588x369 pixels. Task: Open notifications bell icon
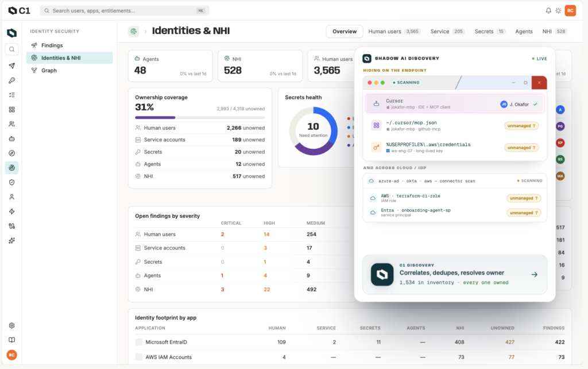pyautogui.click(x=548, y=10)
